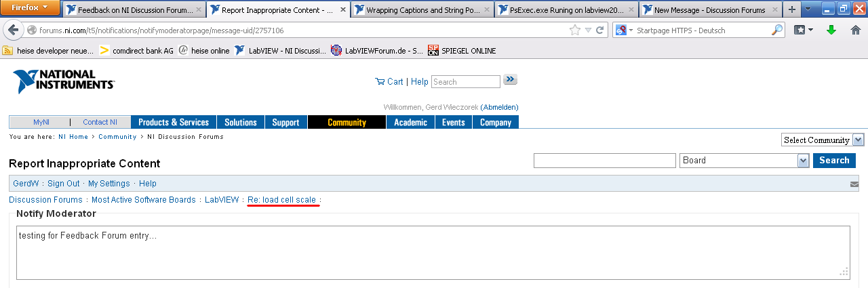The image size is (868, 288).
Task: Open the Startpage search engine selector icon
Action: pos(621,30)
